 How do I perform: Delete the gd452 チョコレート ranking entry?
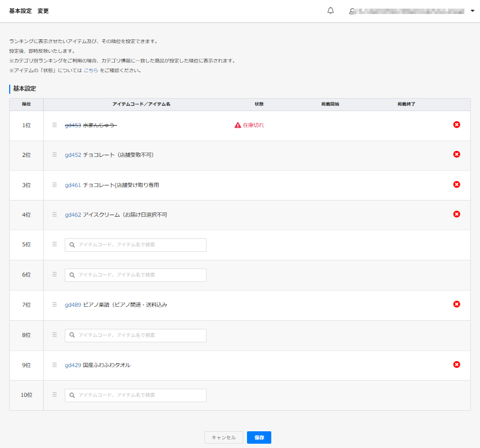456,154
